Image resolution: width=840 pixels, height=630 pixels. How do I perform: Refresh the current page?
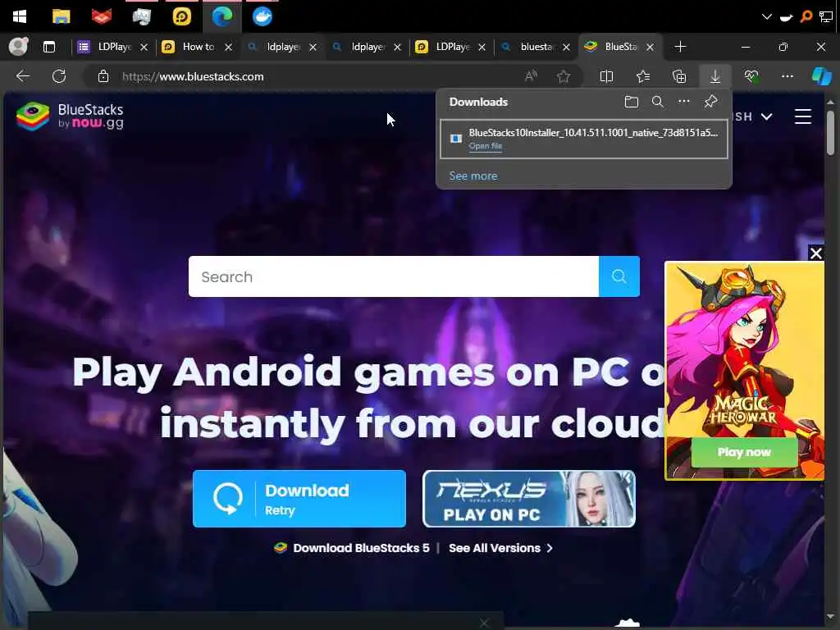[x=59, y=76]
